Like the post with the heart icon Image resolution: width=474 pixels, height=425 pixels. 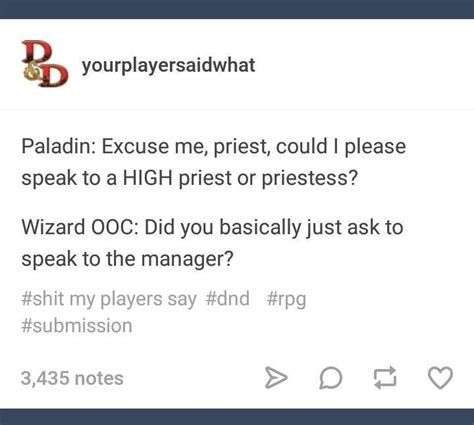tap(440, 378)
